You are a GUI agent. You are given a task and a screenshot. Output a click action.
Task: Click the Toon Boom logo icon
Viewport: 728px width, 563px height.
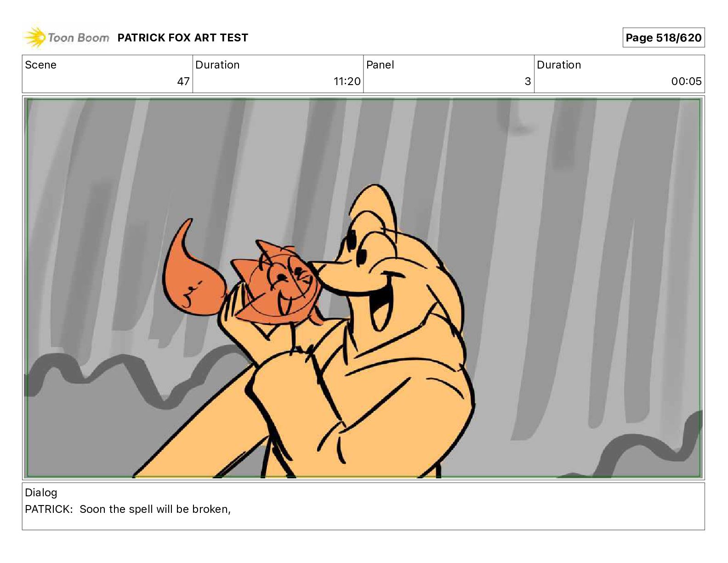pyautogui.click(x=35, y=37)
